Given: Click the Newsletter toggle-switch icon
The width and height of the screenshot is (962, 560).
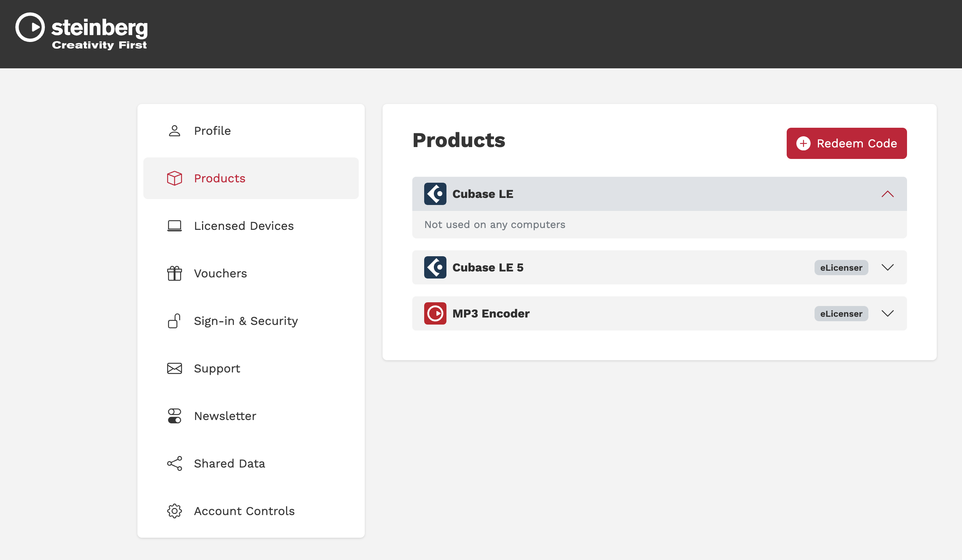Looking at the screenshot, I should coord(175,416).
